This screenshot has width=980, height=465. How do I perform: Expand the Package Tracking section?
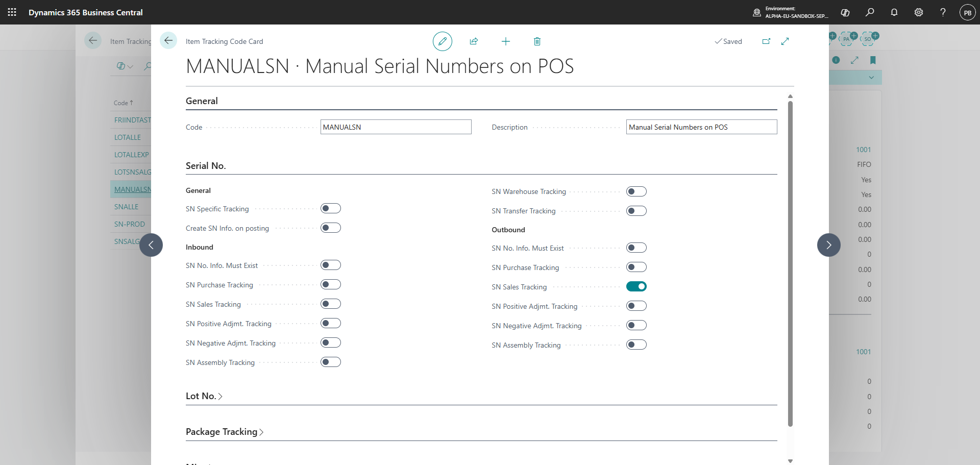[225, 432]
